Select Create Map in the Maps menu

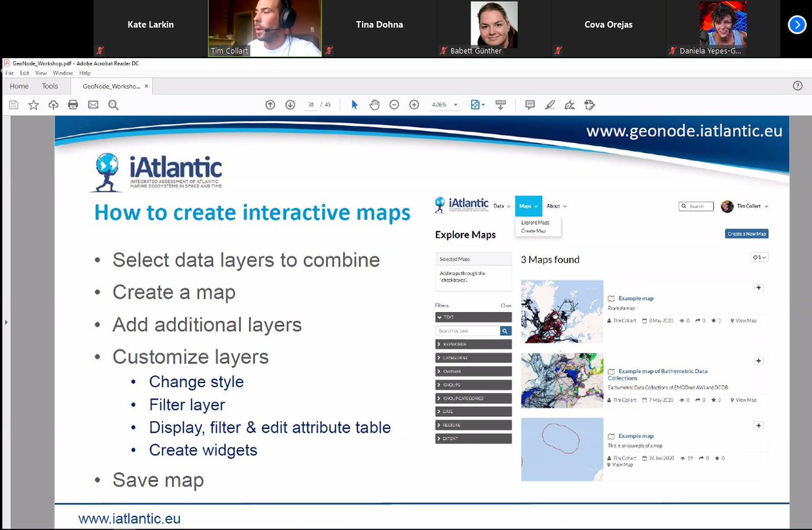[533, 231]
